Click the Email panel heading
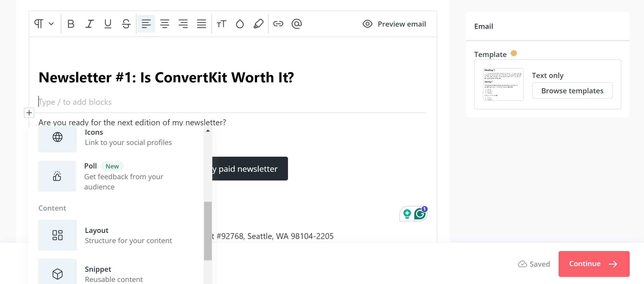The height and width of the screenshot is (284, 644). click(483, 26)
